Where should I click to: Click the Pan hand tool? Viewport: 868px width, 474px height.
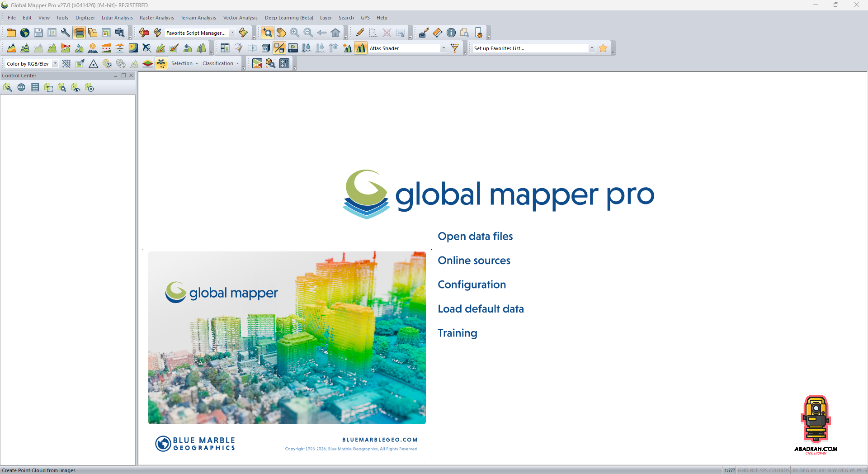coord(281,33)
